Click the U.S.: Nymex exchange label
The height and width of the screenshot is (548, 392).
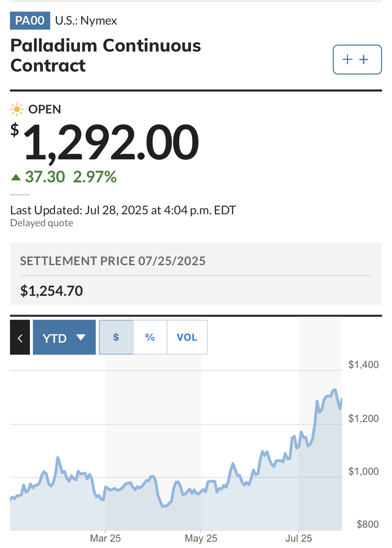pyautogui.click(x=86, y=21)
